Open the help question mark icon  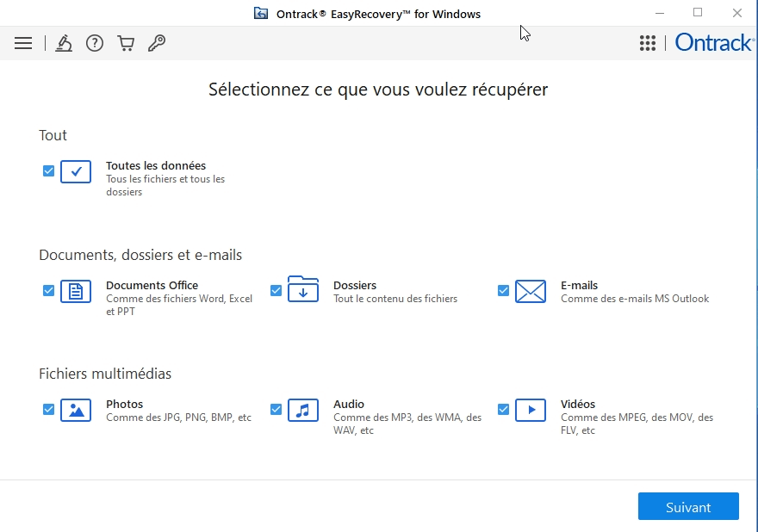pyautogui.click(x=95, y=43)
